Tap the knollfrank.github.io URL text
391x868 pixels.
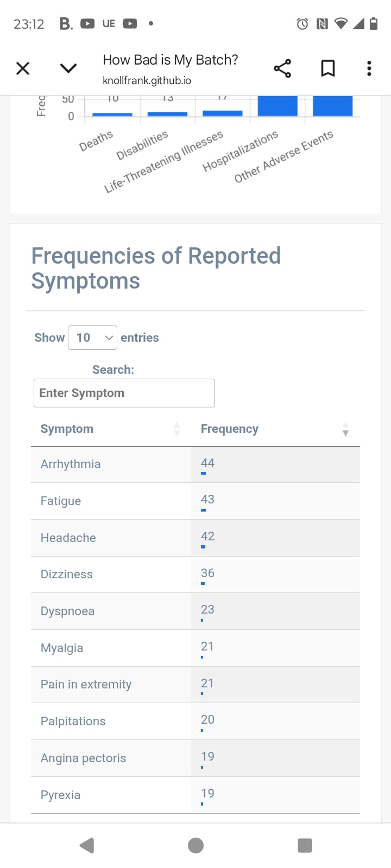[x=147, y=80]
